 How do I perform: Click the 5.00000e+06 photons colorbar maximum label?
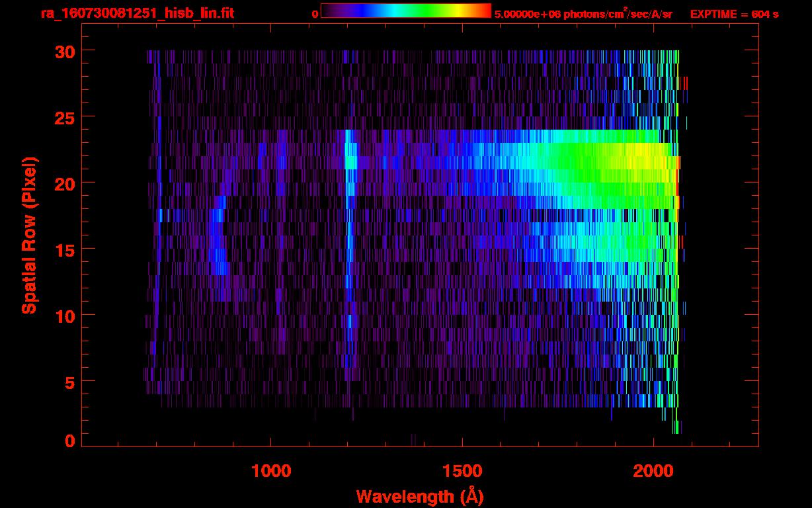pyautogui.click(x=583, y=14)
